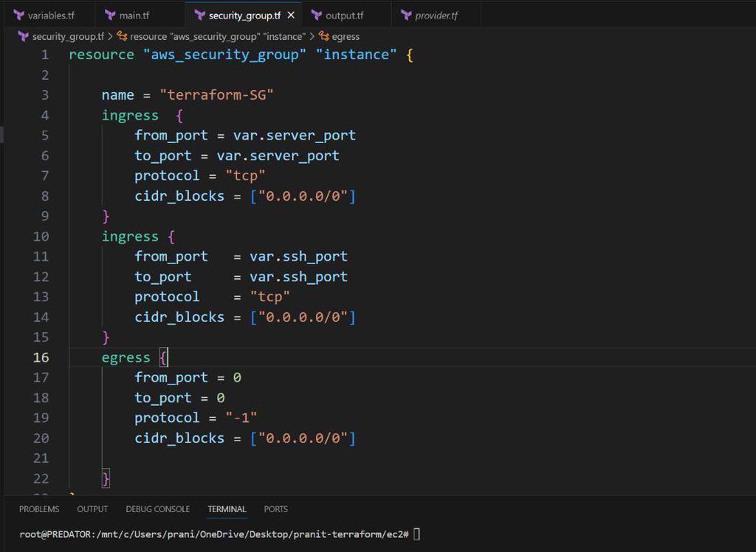Click line number 16 in gutter

(x=41, y=357)
